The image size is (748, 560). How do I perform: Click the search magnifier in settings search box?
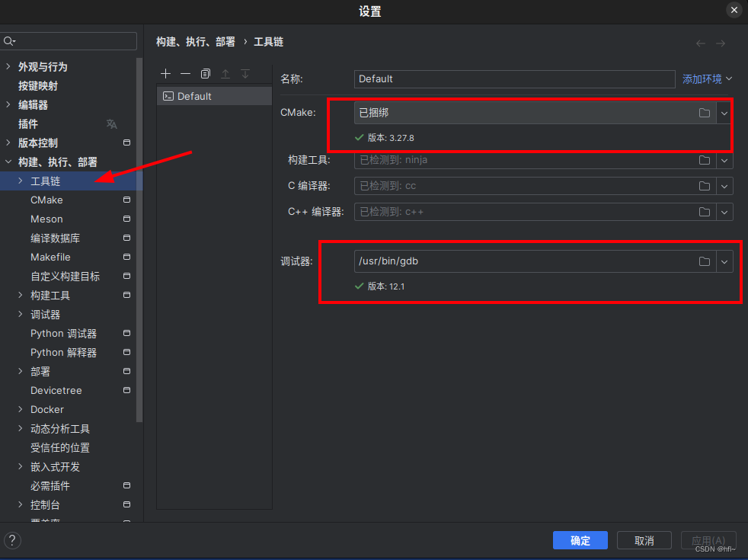[x=7, y=40]
